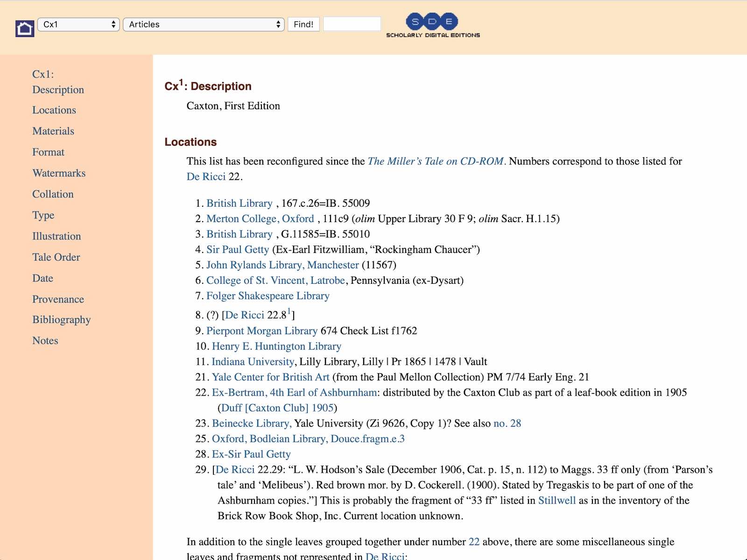Screen dimensions: 747x560
Task: Open the Stillwell reference link
Action: 557,500
